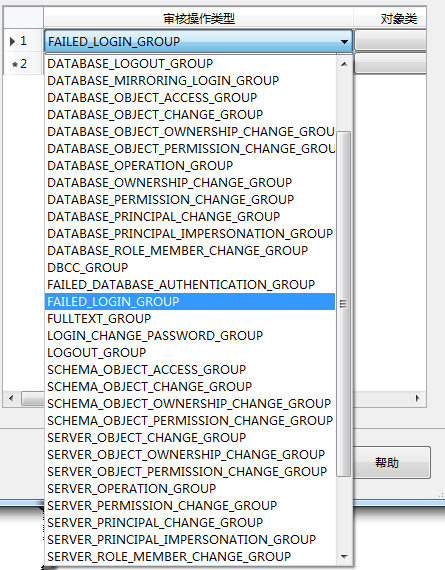This screenshot has width=445, height=570.
Task: Select row 1 header in the grid
Action: (x=23, y=41)
